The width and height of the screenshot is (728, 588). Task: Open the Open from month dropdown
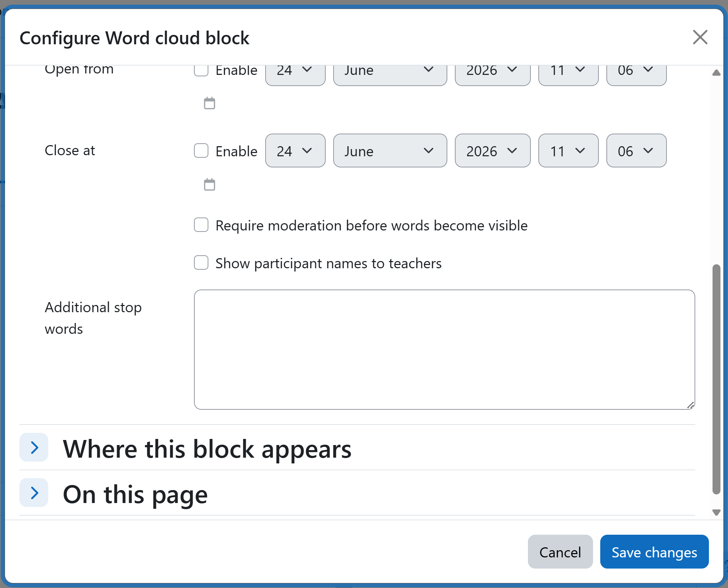pos(390,75)
